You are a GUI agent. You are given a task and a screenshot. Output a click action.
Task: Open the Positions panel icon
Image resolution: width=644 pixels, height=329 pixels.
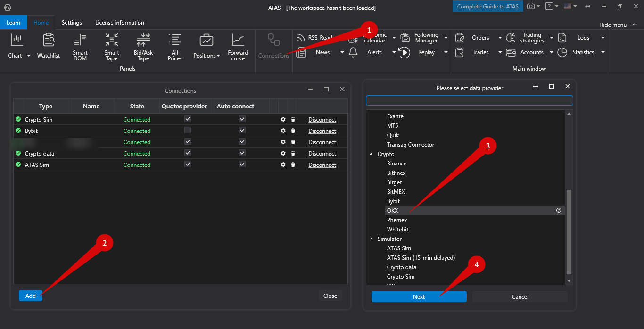coord(206,40)
